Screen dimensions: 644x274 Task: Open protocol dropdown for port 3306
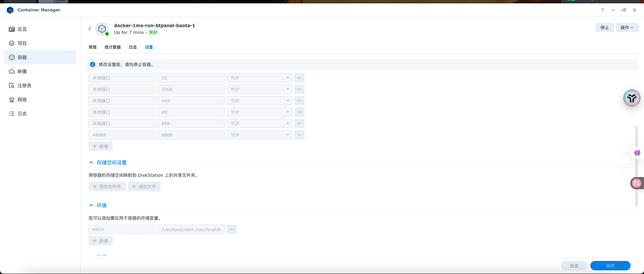(x=259, y=89)
